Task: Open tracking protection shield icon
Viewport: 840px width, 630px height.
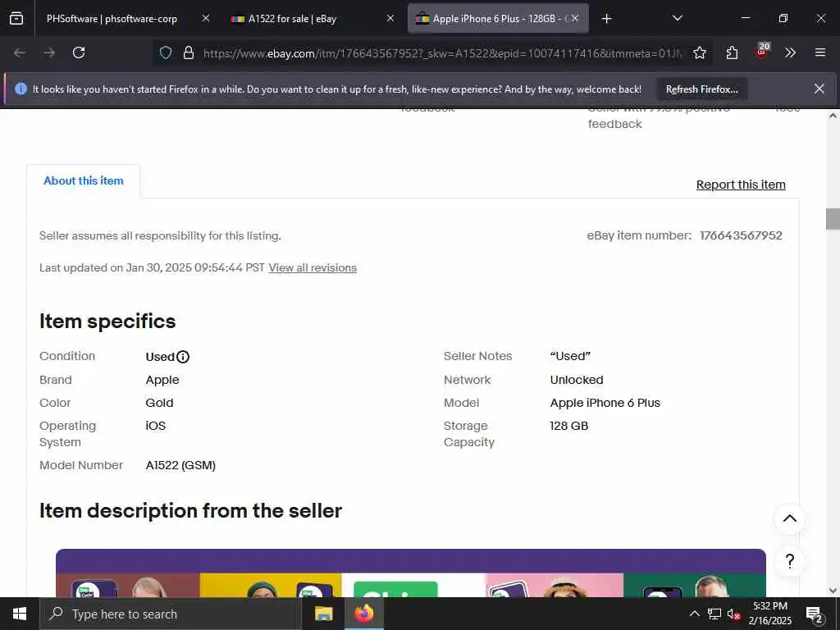Action: (x=166, y=52)
